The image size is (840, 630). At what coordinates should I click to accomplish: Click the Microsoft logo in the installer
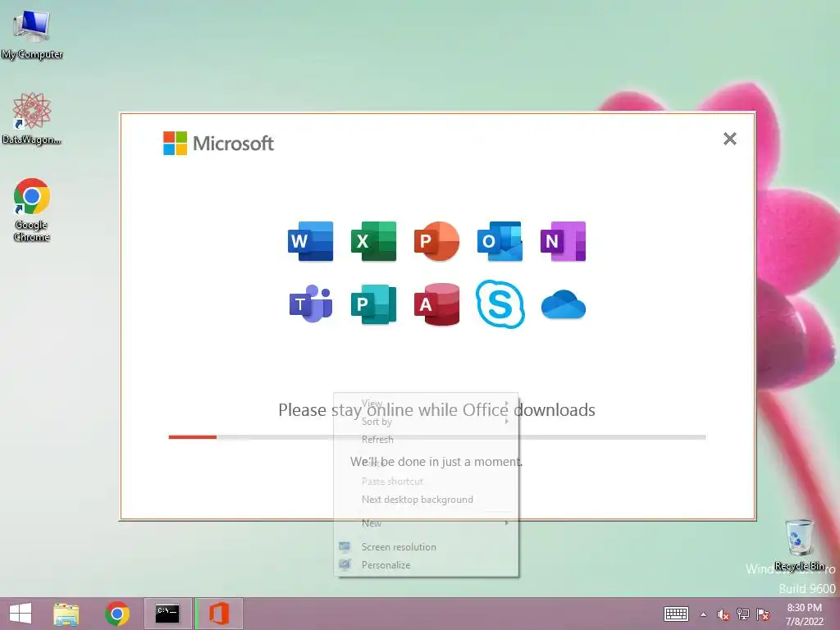click(218, 143)
